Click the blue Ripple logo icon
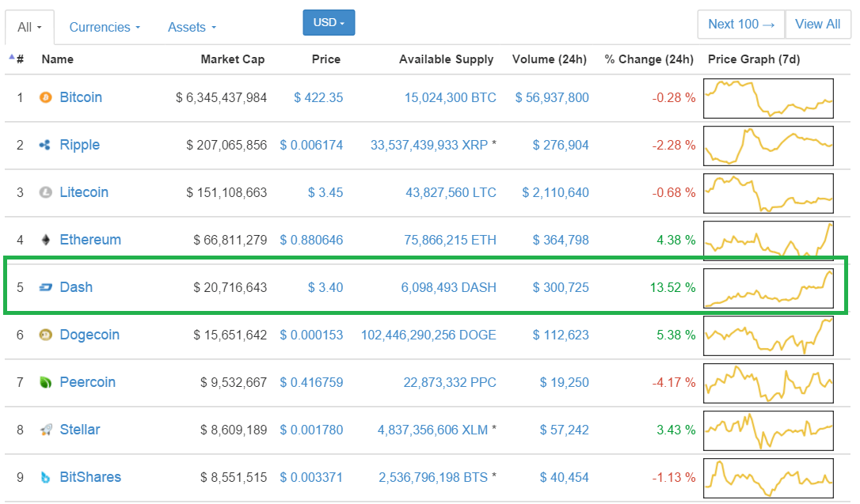The height and width of the screenshot is (504, 860). coord(45,145)
